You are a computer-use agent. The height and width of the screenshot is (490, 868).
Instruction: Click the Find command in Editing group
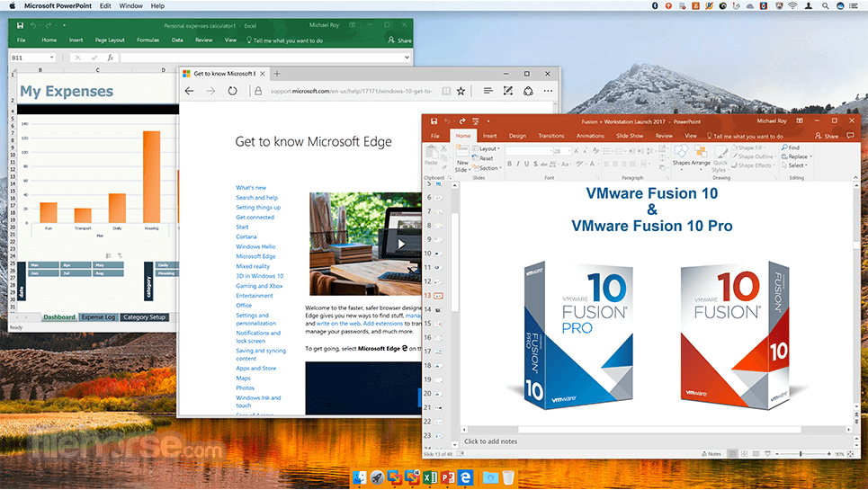(791, 147)
